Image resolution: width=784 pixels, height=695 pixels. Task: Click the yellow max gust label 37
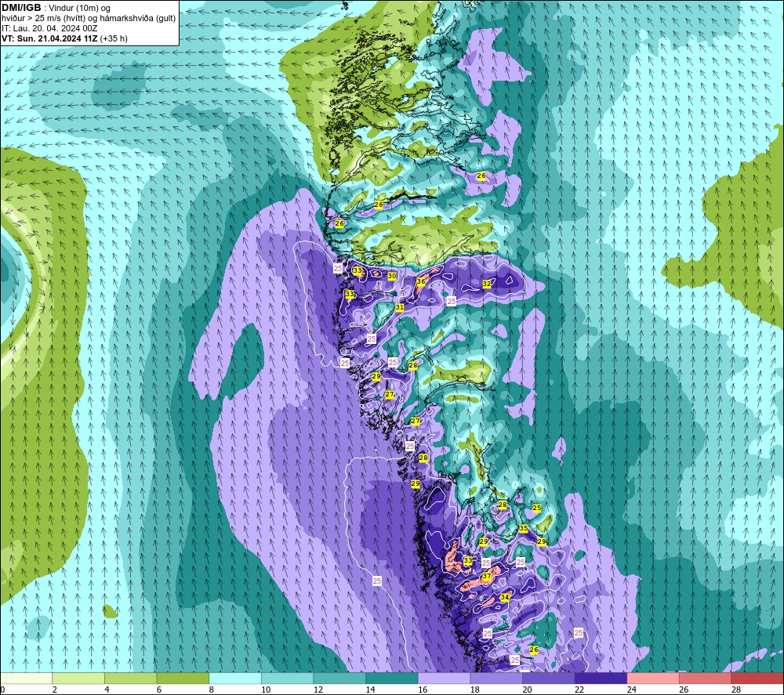pos(487,576)
